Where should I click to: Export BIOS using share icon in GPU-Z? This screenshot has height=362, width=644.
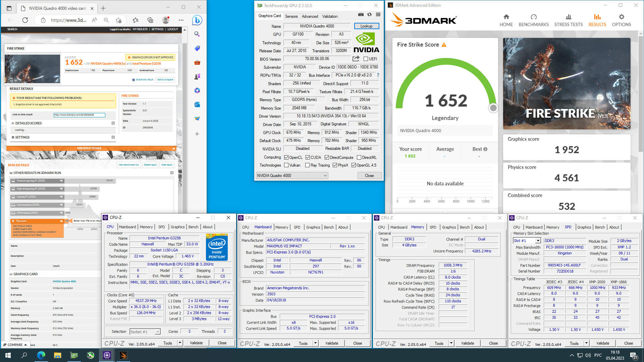[x=356, y=59]
